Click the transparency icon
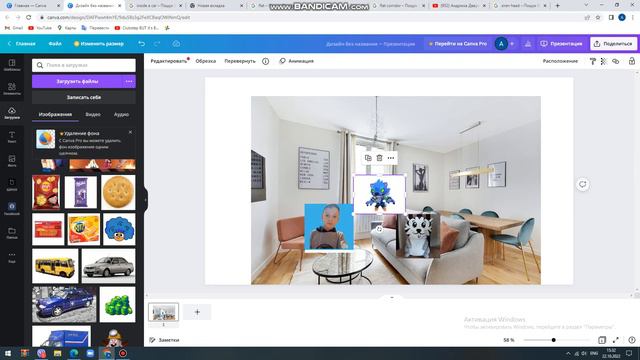Image resolution: width=640 pixels, height=360 pixels. 604,61
